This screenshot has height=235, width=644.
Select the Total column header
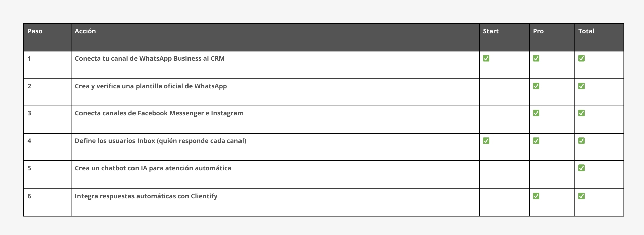[x=586, y=31]
